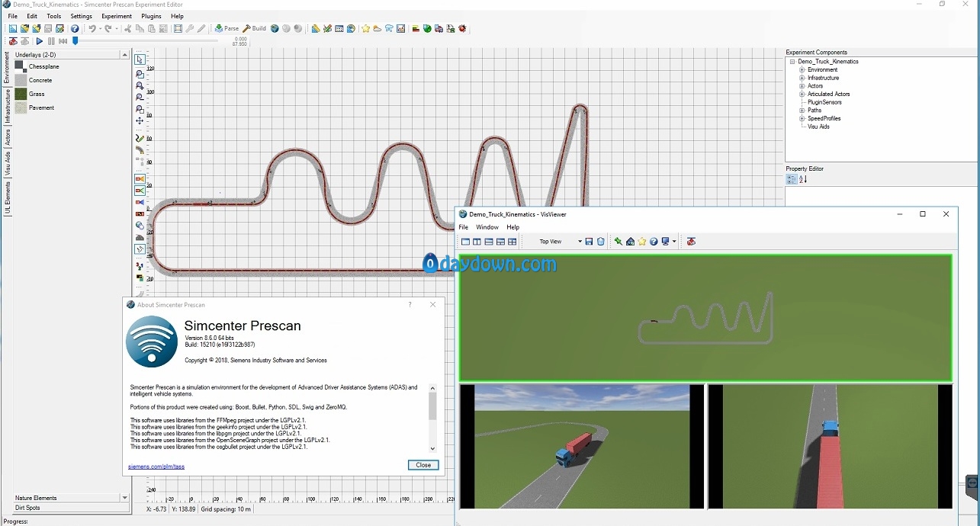Click the truck rear chase-view thumbnail
Viewport: 980px width, 526px height.
coord(830,446)
